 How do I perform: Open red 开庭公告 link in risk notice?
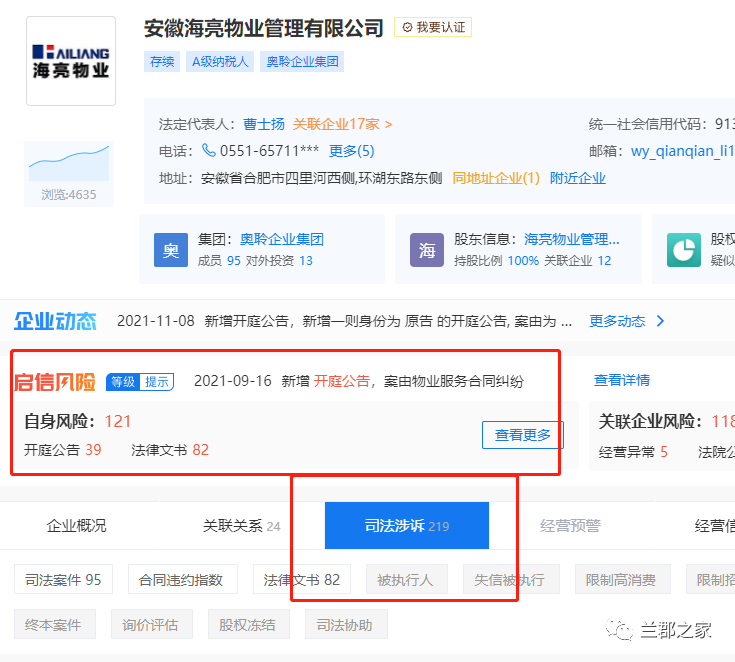[x=341, y=381]
